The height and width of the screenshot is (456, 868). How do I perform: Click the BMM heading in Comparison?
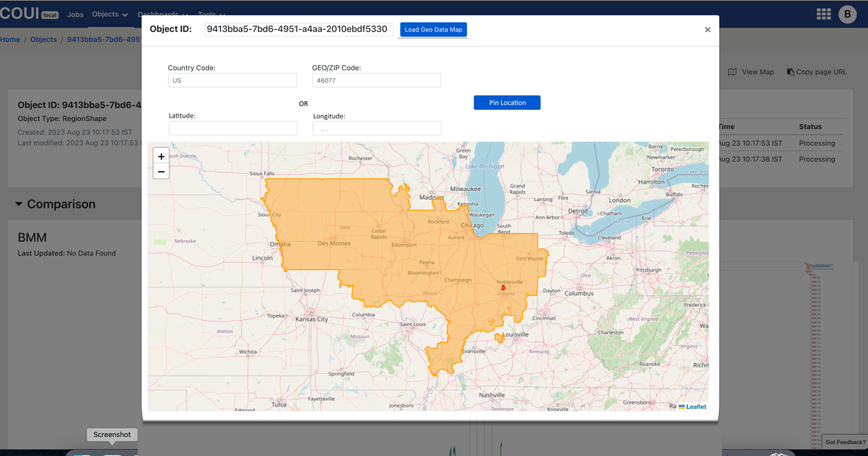tap(32, 238)
